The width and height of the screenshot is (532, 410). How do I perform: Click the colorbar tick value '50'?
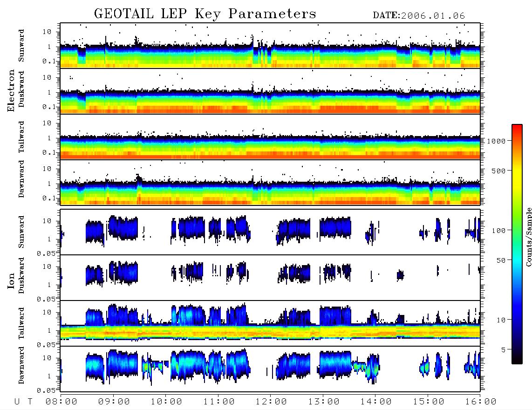(x=501, y=260)
